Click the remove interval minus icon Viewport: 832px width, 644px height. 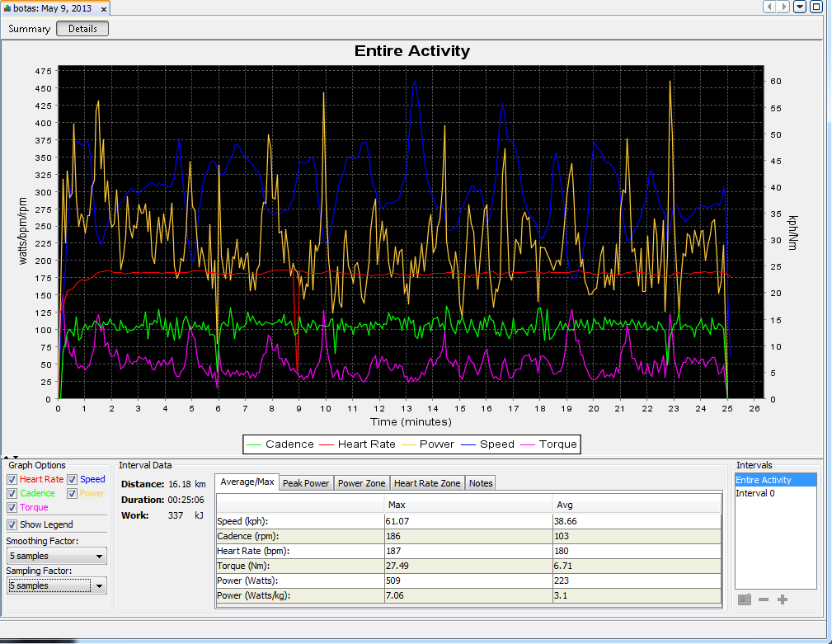(x=764, y=599)
